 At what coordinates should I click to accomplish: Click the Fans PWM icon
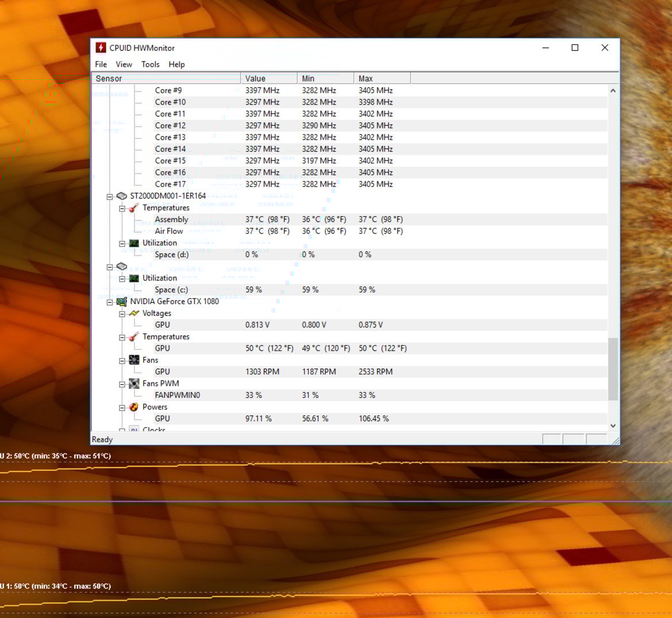click(134, 383)
